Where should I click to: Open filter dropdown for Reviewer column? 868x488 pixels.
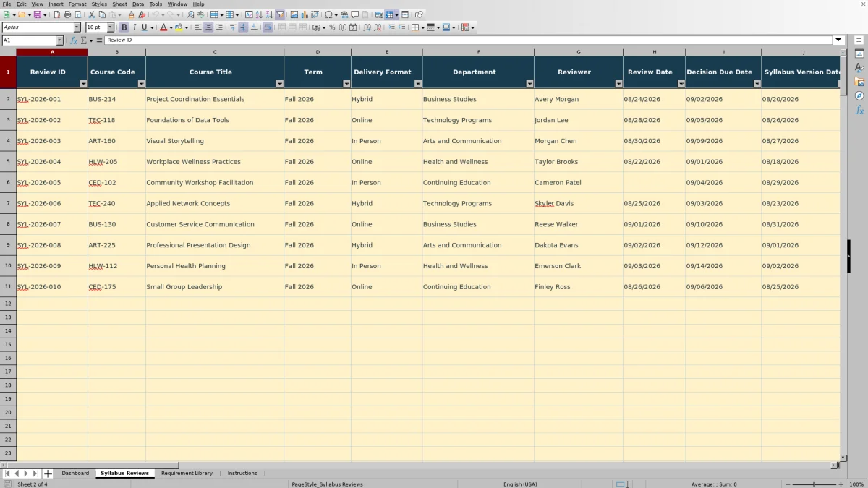pyautogui.click(x=618, y=84)
